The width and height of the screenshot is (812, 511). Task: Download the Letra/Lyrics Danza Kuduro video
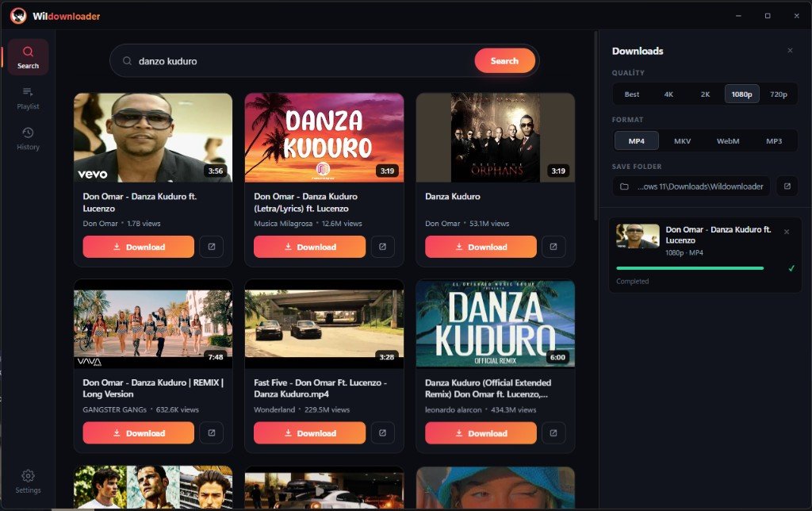tap(309, 247)
